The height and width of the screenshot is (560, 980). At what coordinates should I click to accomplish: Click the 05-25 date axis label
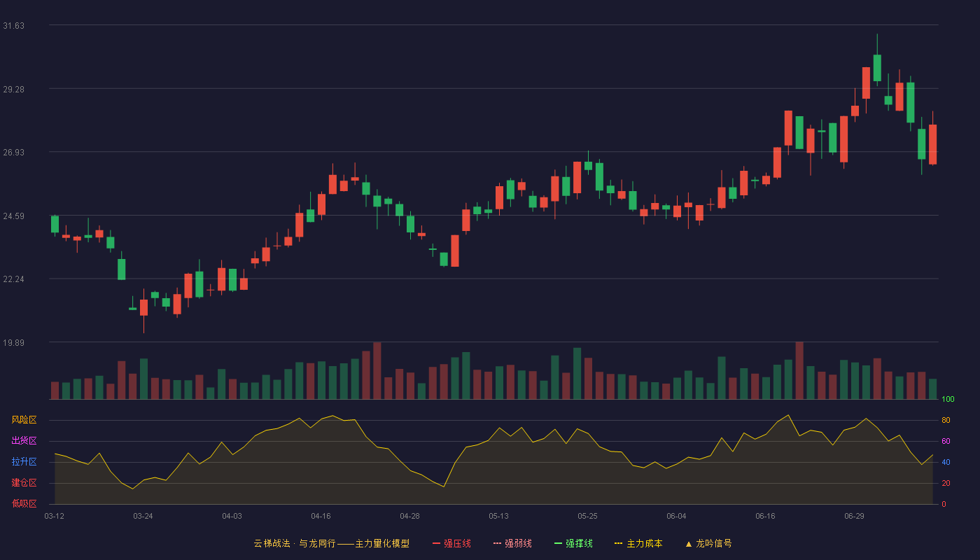[587, 516]
